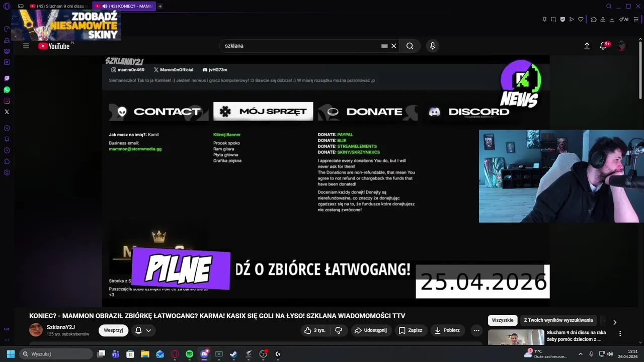Image resolution: width=644 pixels, height=362 pixels.
Task: Take a snapshot with the capture icon
Action: (x=553, y=19)
